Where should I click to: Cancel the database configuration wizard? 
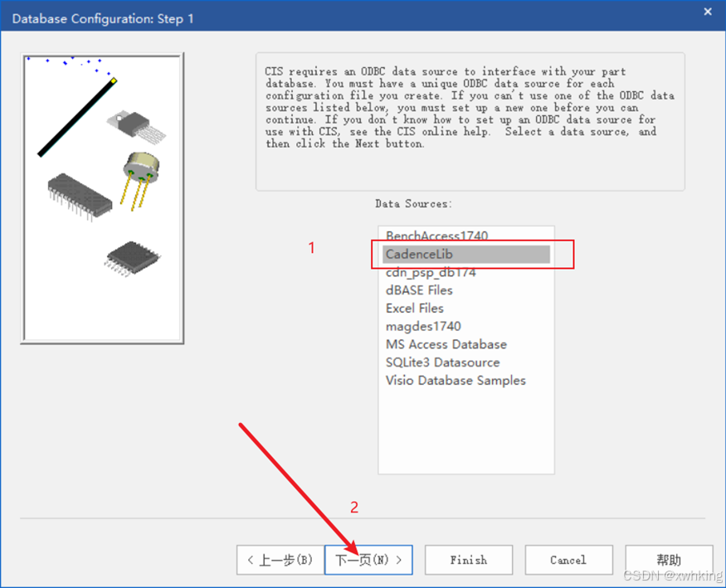(568, 560)
